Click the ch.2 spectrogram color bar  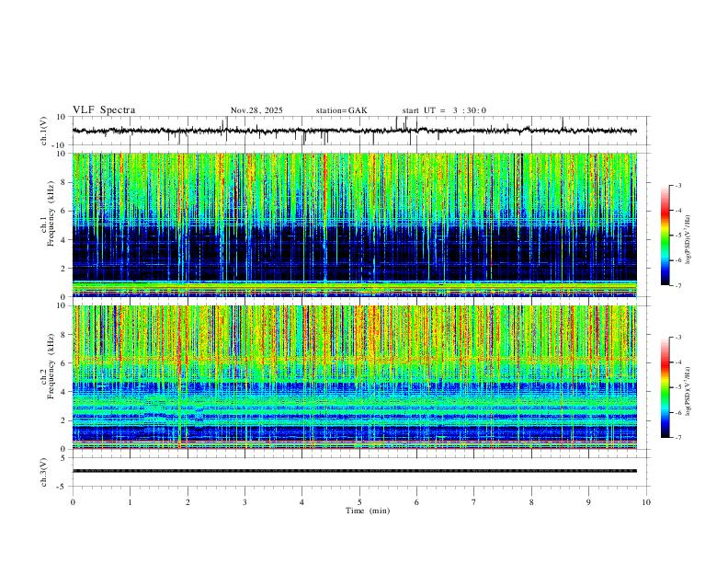tap(665, 387)
